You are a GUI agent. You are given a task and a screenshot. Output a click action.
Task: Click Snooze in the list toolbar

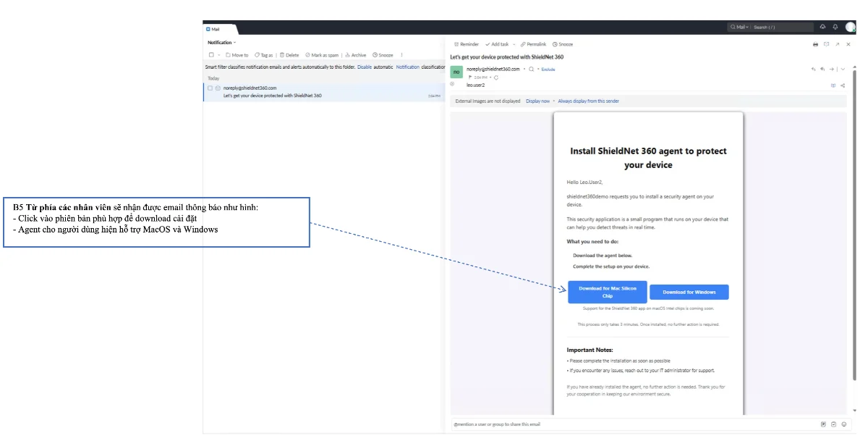383,55
